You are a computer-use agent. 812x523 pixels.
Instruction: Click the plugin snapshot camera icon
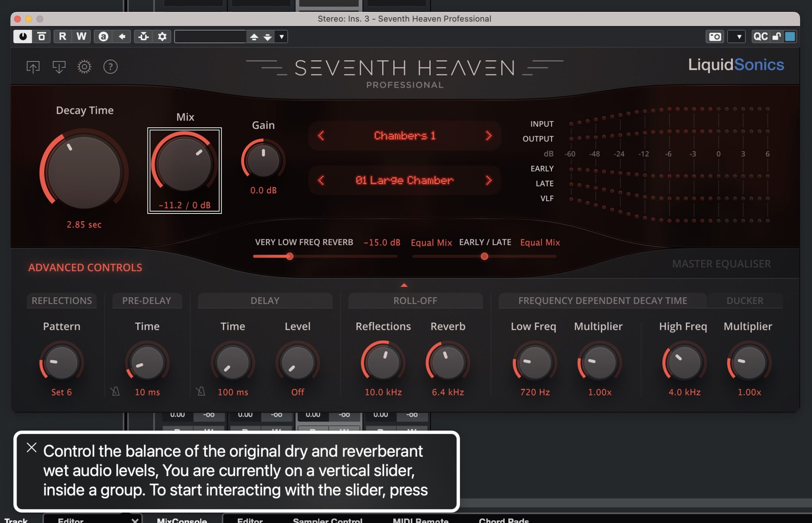[x=715, y=37]
